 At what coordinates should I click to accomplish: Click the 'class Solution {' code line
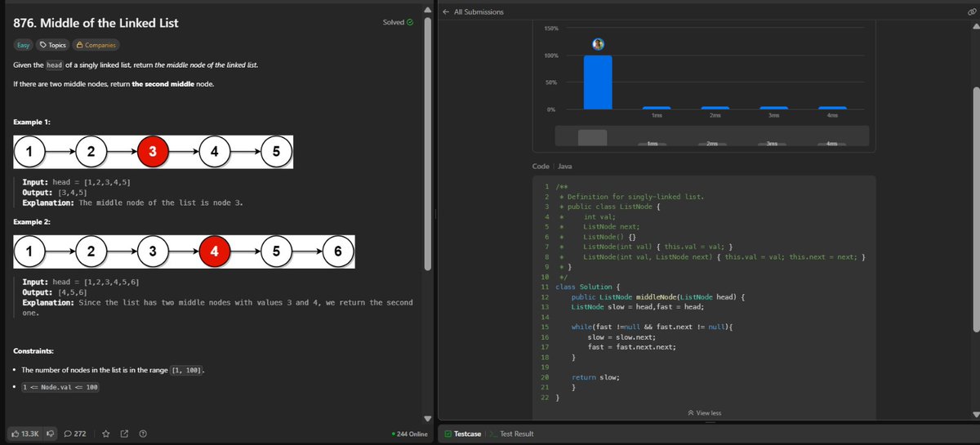tap(588, 287)
